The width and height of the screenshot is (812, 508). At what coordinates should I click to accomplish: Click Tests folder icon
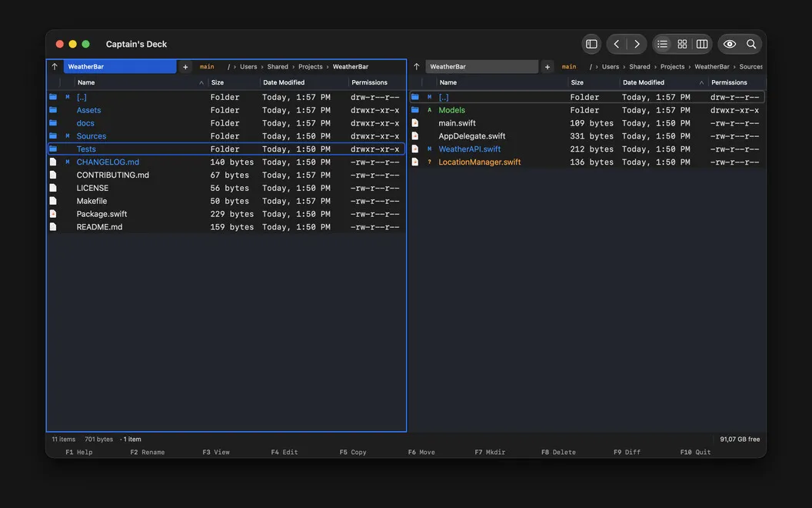[x=53, y=149]
